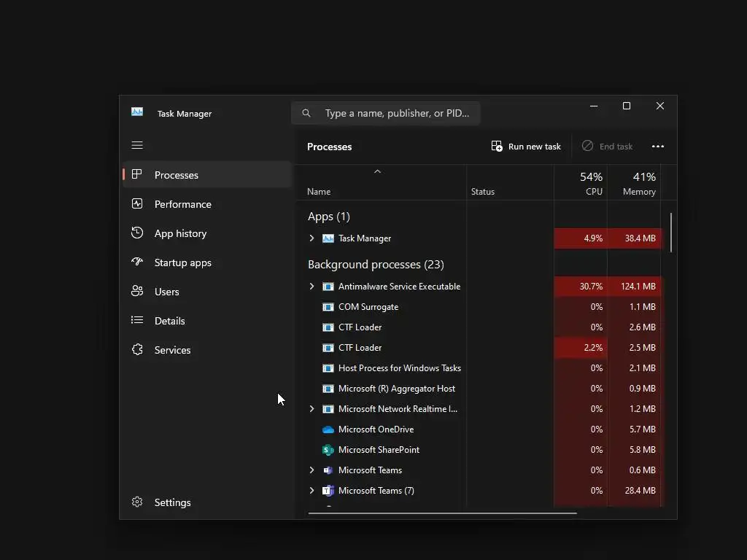Expand Antimalware Service Executable process

point(311,286)
